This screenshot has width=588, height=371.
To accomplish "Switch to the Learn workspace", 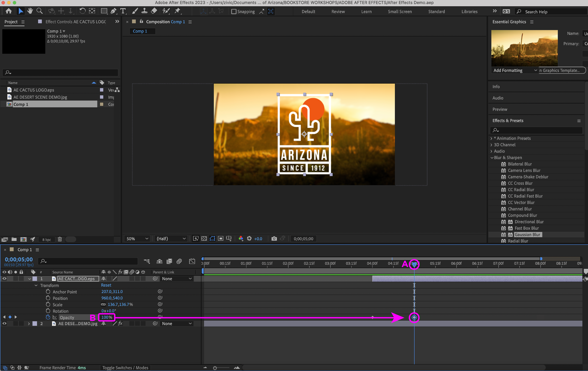I will point(366,11).
